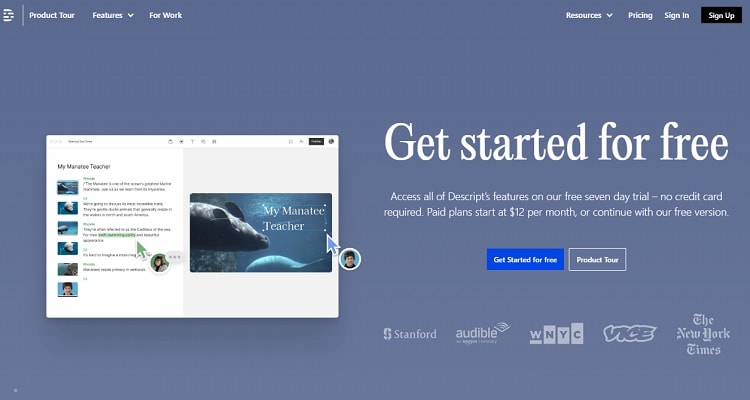Click the dark publish button in the app mockup
750x400 pixels.
point(316,142)
